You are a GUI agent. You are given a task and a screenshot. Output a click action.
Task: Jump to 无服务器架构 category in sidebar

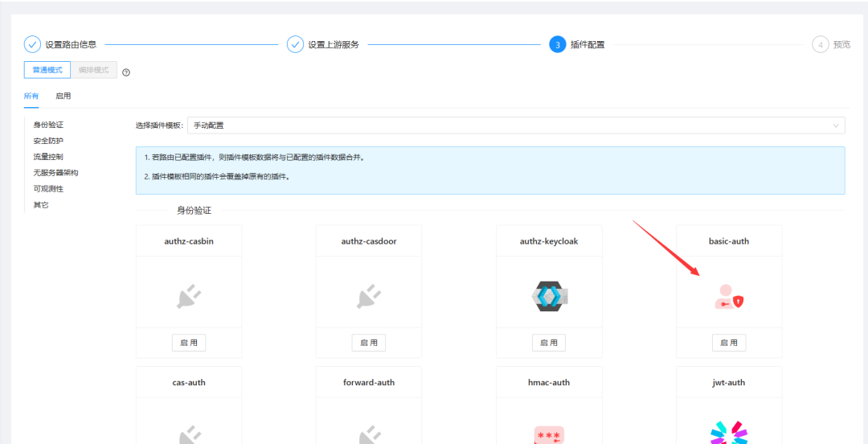(55, 173)
